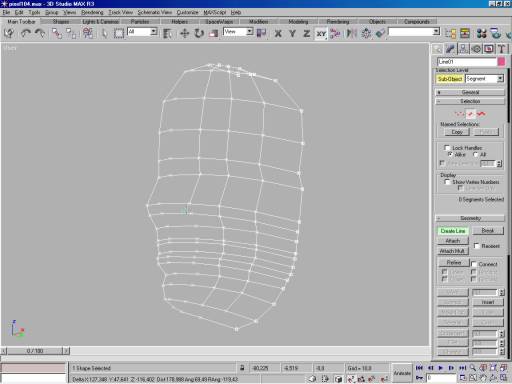This screenshot has height=384, width=512.
Task: Open the Hierarchy command panel
Action: click(463, 49)
